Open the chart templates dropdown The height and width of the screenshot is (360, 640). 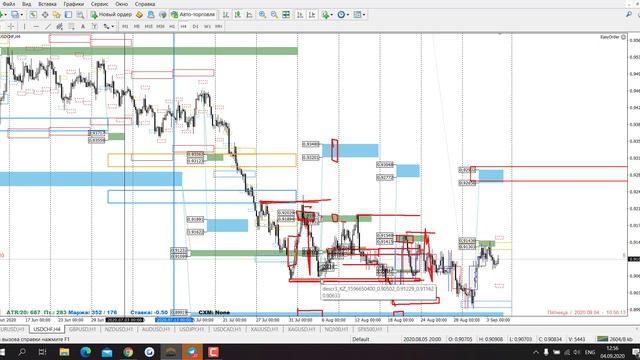[x=364, y=15]
